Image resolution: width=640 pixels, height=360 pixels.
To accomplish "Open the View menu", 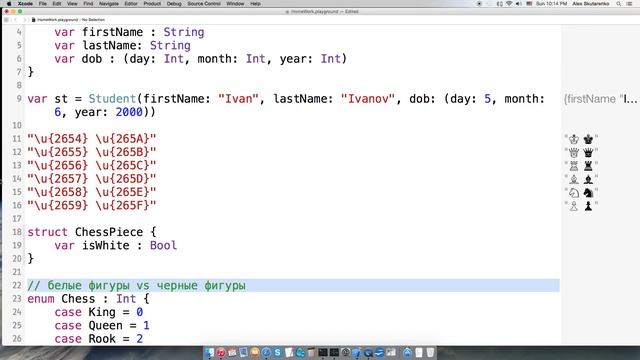I will (x=72, y=4).
